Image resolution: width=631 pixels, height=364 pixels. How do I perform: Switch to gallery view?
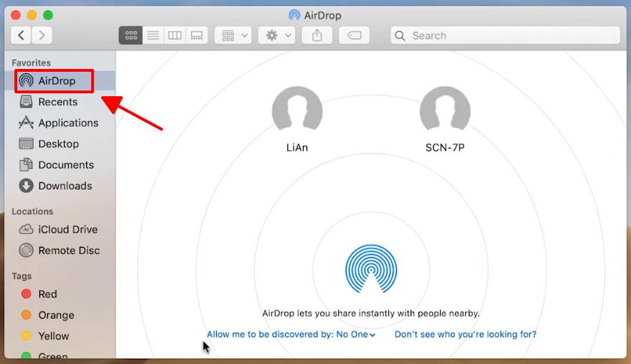coord(197,35)
